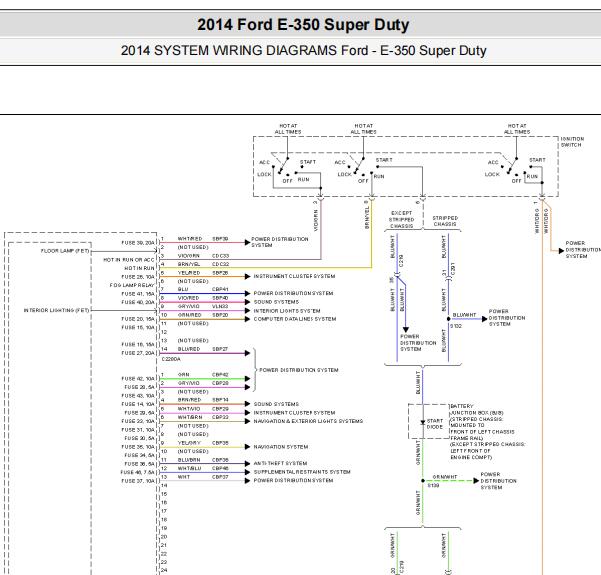Click the 'FUSE 42, 10A' entry
This screenshot has width=601, height=575.
[138, 378]
